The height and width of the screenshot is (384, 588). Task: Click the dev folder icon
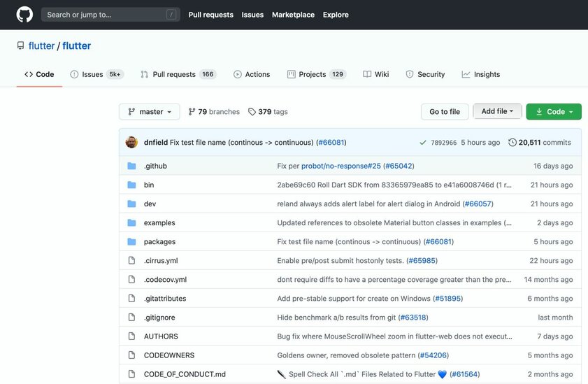131,204
